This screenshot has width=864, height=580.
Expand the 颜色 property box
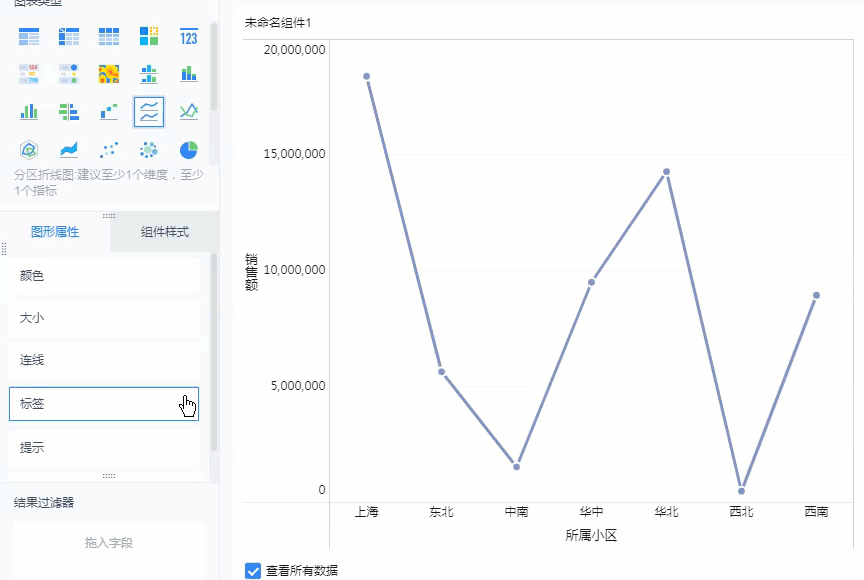(x=104, y=276)
